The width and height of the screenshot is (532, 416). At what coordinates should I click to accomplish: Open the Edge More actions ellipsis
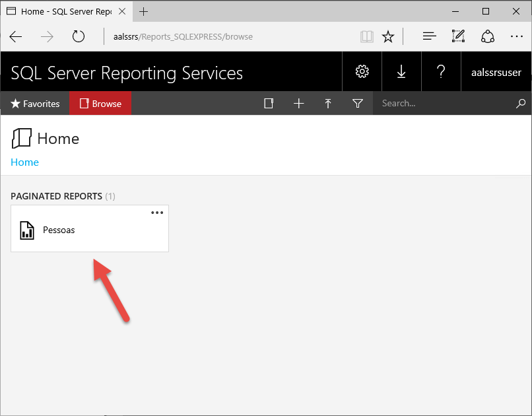coord(516,36)
